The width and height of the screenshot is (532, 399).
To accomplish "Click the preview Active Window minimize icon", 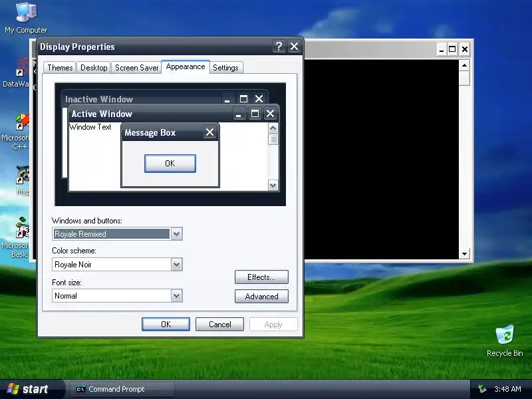I will click(x=239, y=114).
